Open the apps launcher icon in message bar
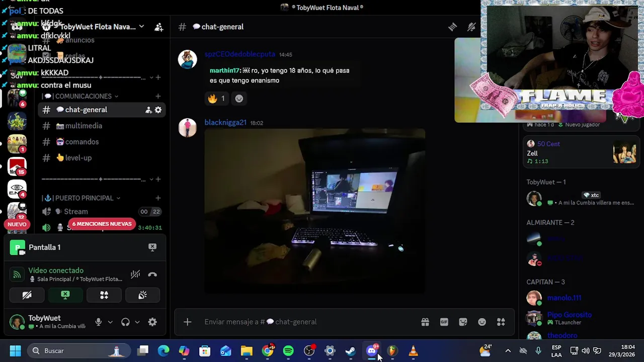Screen dimensions: 644x362 tap(501, 322)
